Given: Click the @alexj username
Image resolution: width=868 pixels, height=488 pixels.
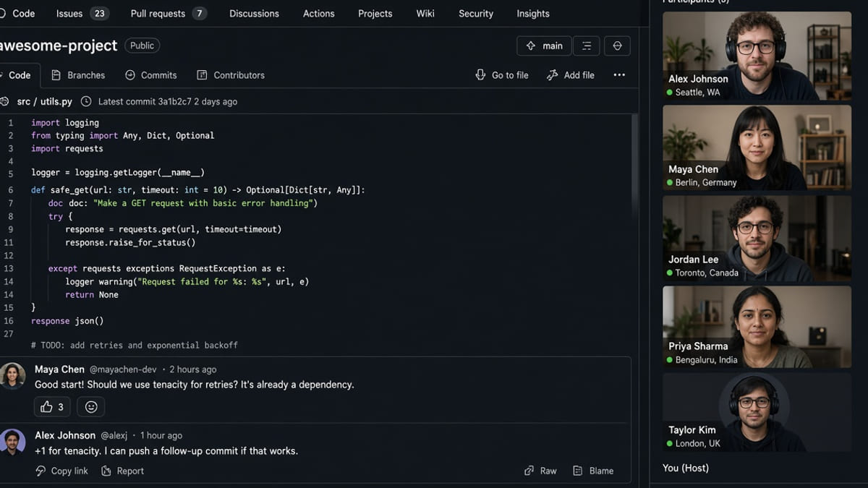Looking at the screenshot, I should pos(114,436).
